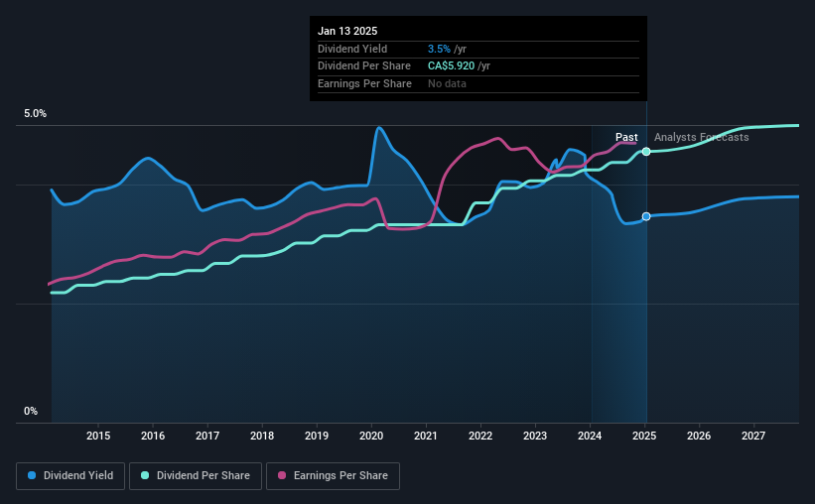Image resolution: width=815 pixels, height=504 pixels.
Task: Click the 0% y-axis label
Action: (x=31, y=411)
